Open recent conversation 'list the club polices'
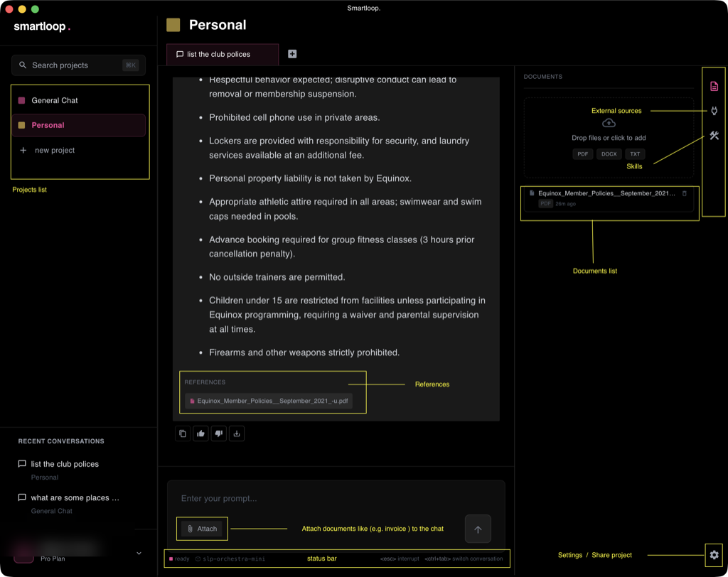The height and width of the screenshot is (577, 728). click(x=65, y=470)
